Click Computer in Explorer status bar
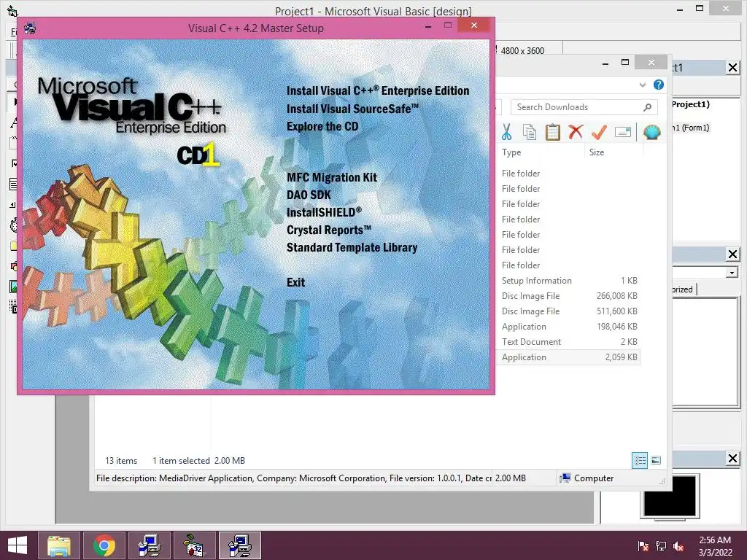The height and width of the screenshot is (560, 747). [x=587, y=478]
